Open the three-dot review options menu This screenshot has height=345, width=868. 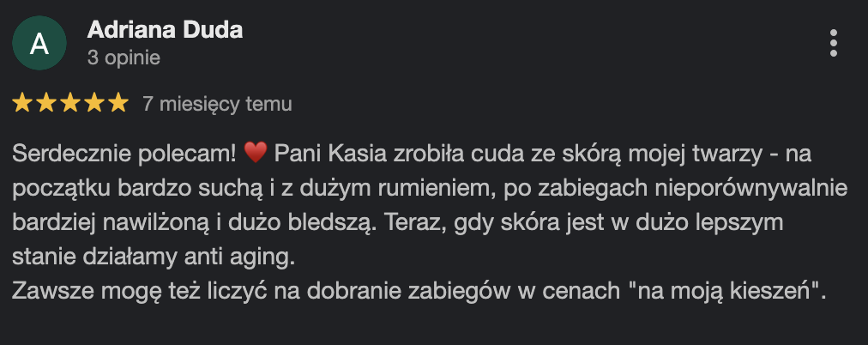click(x=833, y=43)
